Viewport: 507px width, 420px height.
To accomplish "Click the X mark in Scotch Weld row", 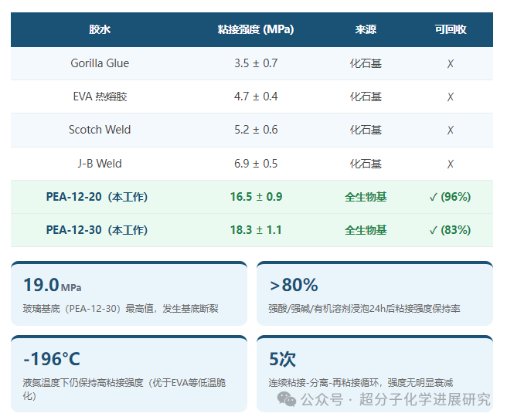I will pos(451,130).
